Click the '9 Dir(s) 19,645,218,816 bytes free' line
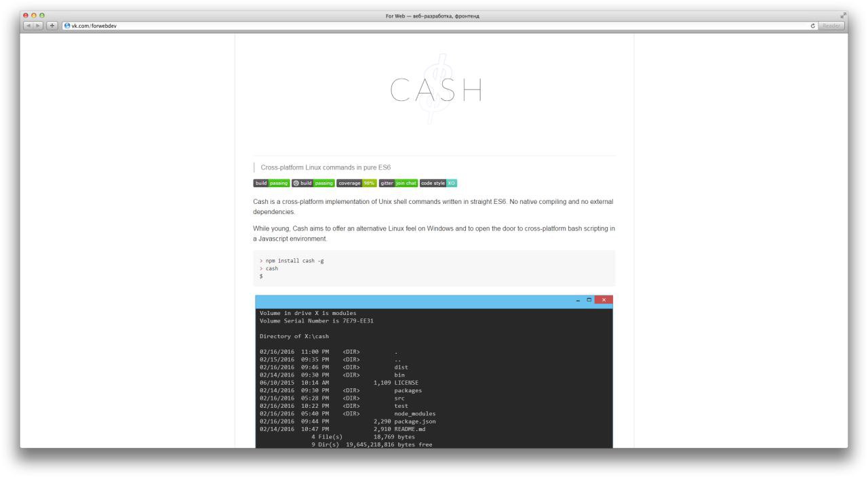The height and width of the screenshot is (477, 868). [x=372, y=444]
